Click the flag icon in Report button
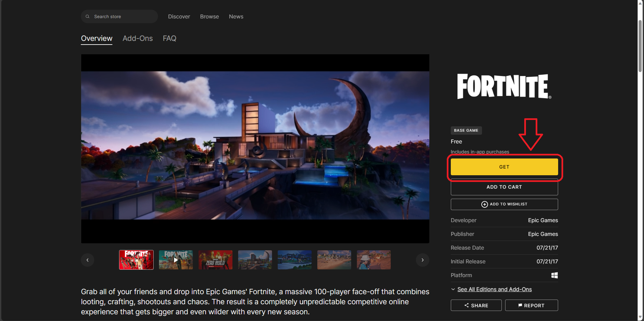Screen dimensions: 644x321 point(520,305)
